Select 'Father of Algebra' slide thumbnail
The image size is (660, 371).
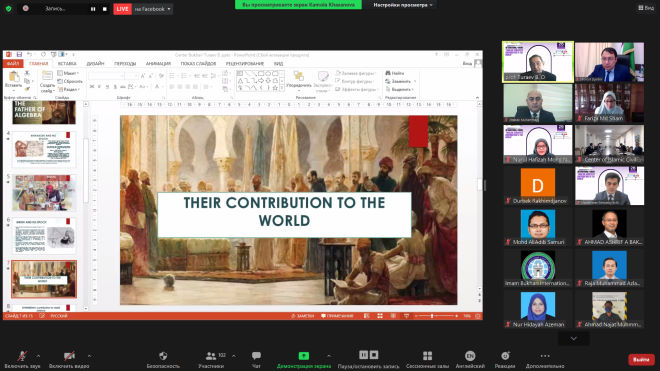pyautogui.click(x=44, y=112)
